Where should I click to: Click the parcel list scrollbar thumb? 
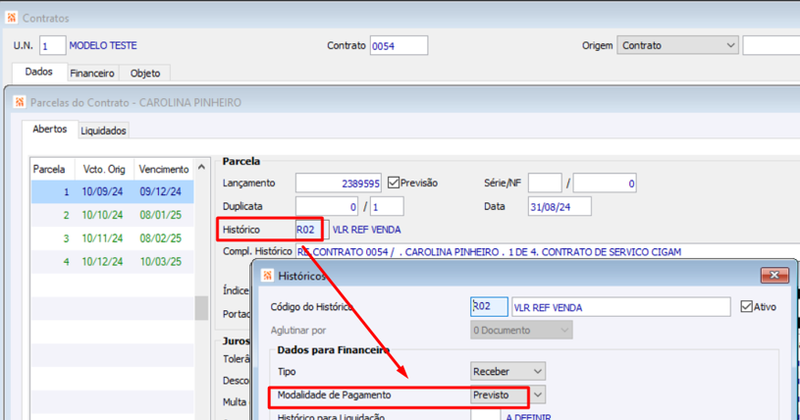coord(202,308)
